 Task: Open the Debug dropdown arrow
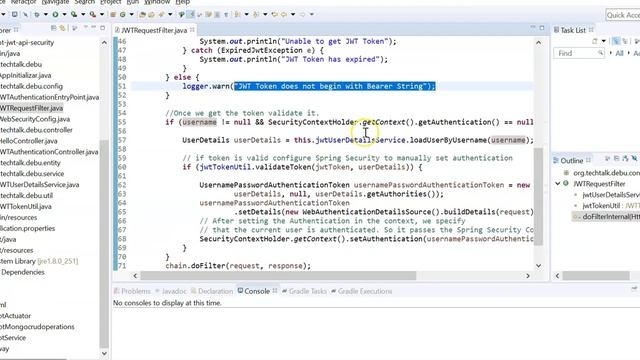coord(46,14)
